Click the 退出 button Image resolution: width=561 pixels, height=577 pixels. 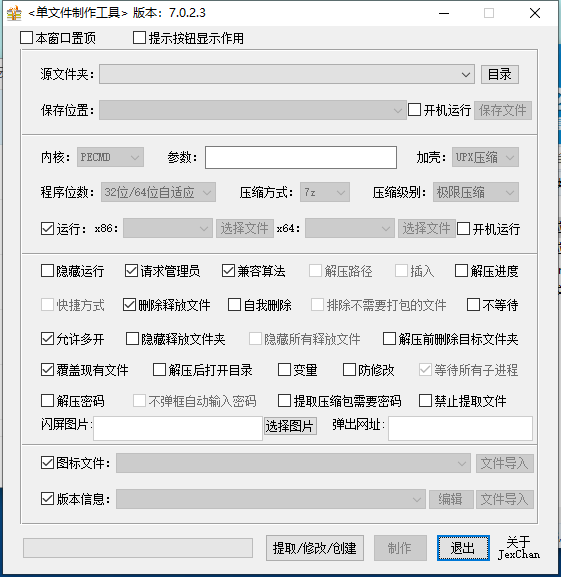(x=463, y=548)
